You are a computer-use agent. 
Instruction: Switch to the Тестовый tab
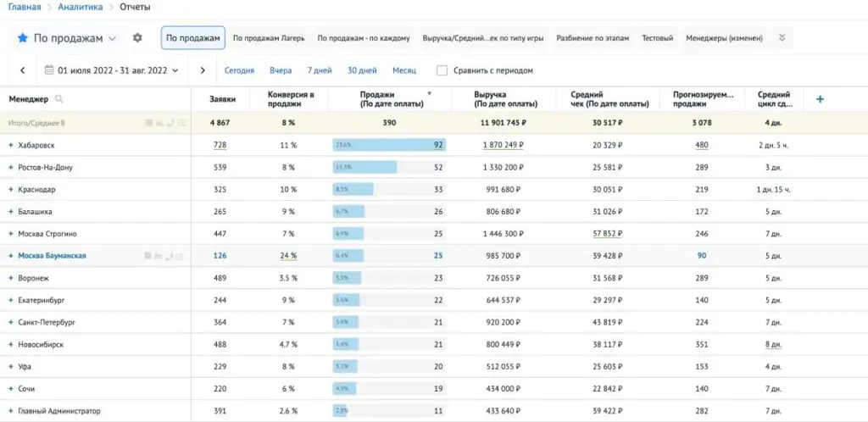(x=658, y=38)
